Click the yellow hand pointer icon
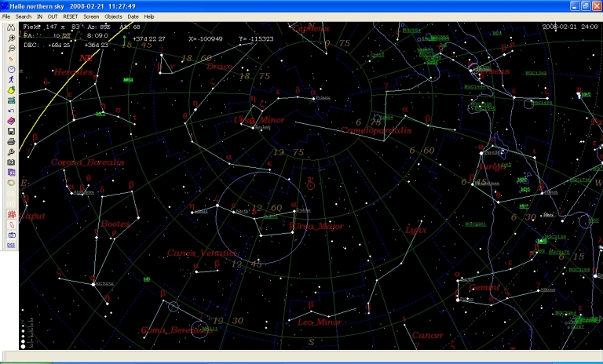Screen dimensions: 603x364 click(x=11, y=90)
